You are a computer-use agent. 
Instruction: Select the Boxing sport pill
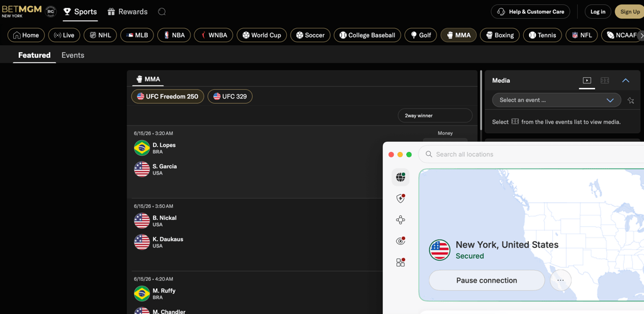[499, 35]
